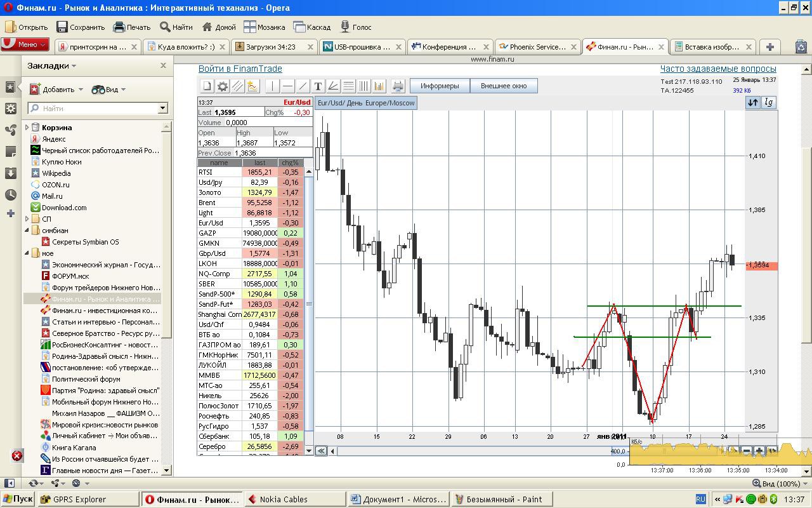812x508 pixels.
Task: Open History clock panel in sidebar
Action: click(10, 195)
